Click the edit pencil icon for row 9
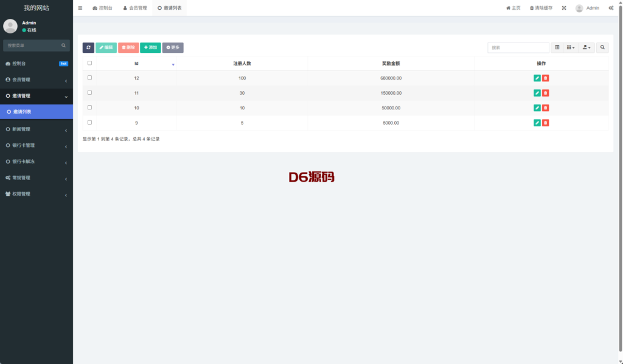The height and width of the screenshot is (364, 623). pyautogui.click(x=537, y=123)
